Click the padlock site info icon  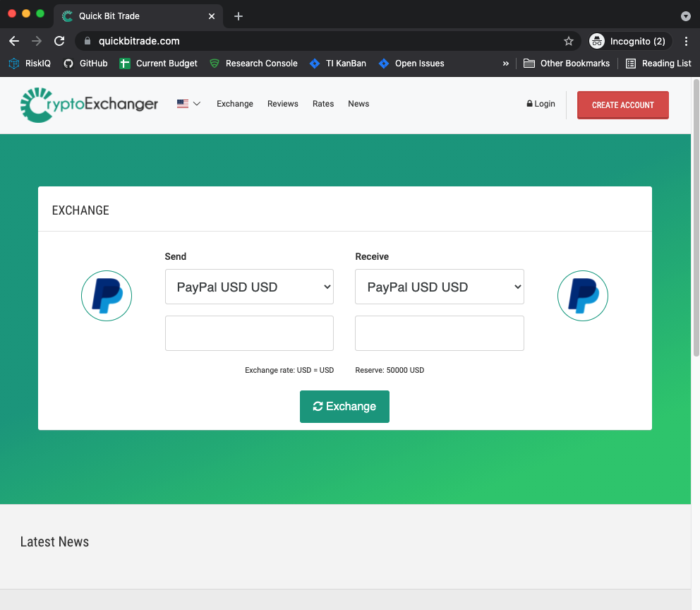[87, 41]
